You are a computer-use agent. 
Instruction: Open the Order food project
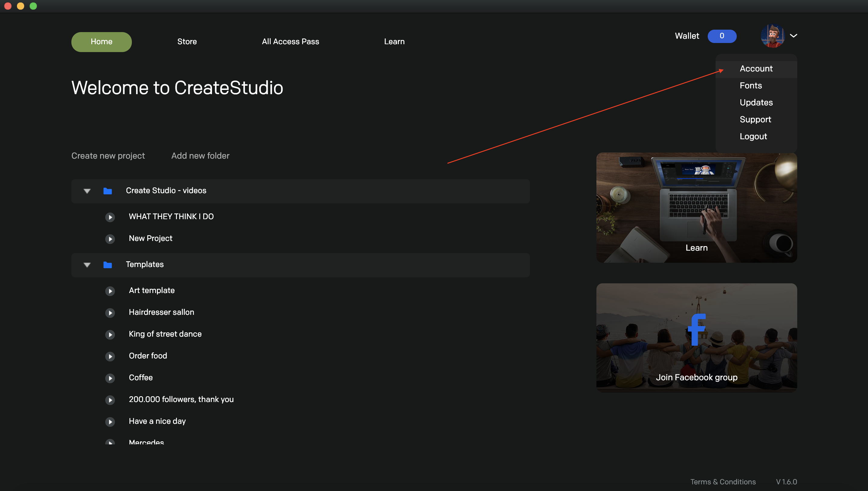click(x=148, y=356)
